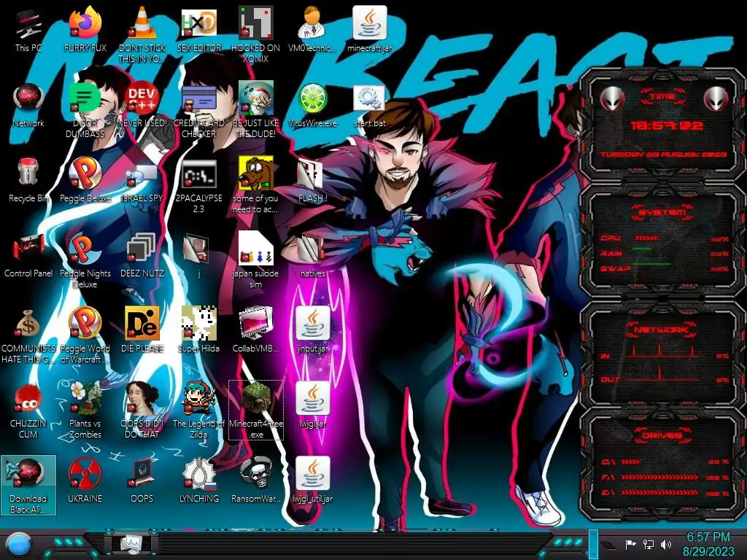Click the blue Start orb button

(19, 545)
